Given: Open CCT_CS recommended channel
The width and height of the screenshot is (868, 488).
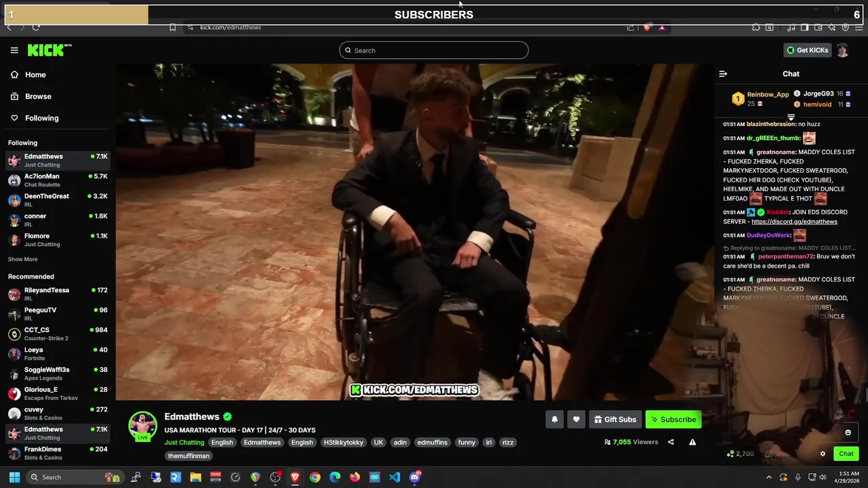Looking at the screenshot, I should pyautogui.click(x=58, y=333).
